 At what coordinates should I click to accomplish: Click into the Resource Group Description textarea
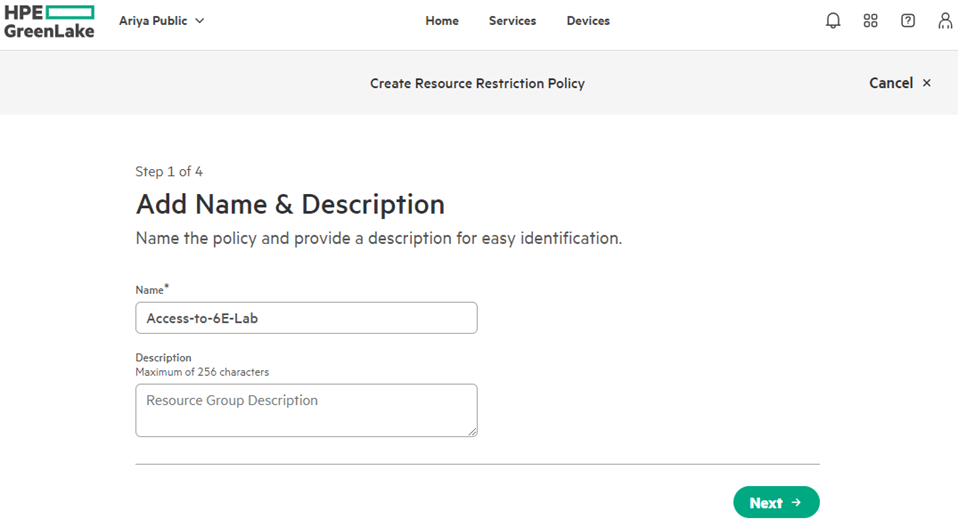point(306,410)
